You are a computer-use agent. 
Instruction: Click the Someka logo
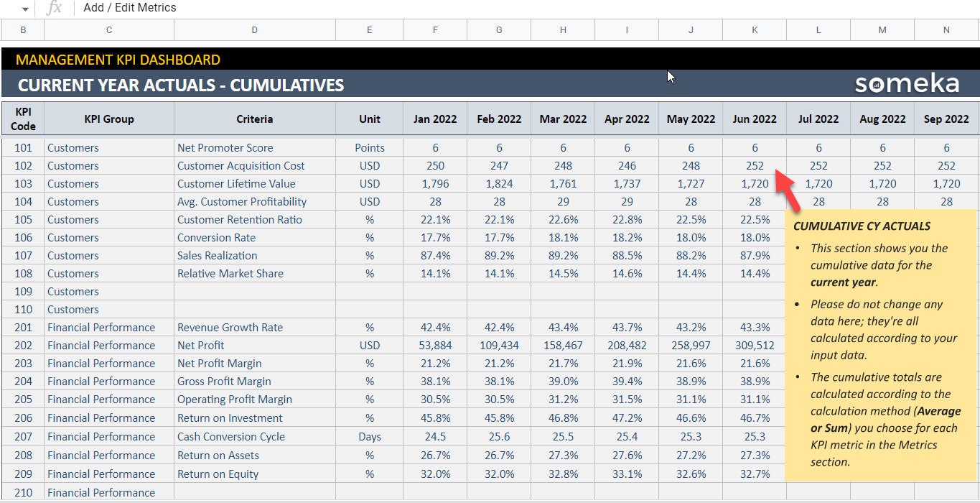907,84
